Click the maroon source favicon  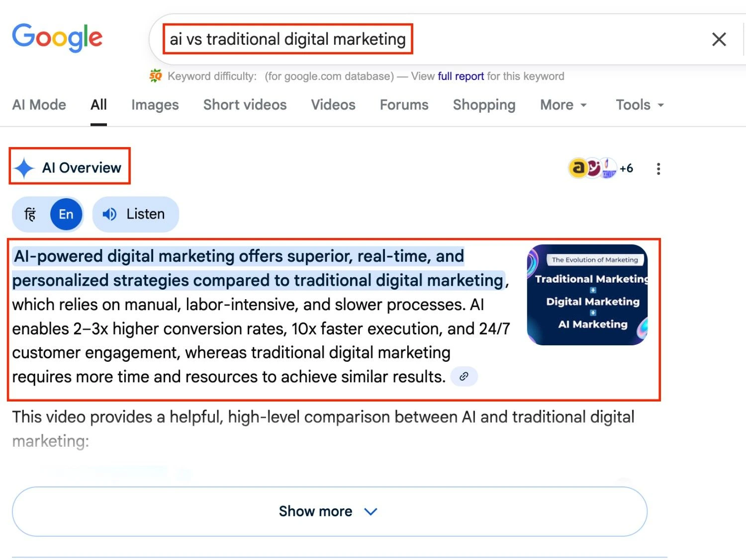coord(593,167)
